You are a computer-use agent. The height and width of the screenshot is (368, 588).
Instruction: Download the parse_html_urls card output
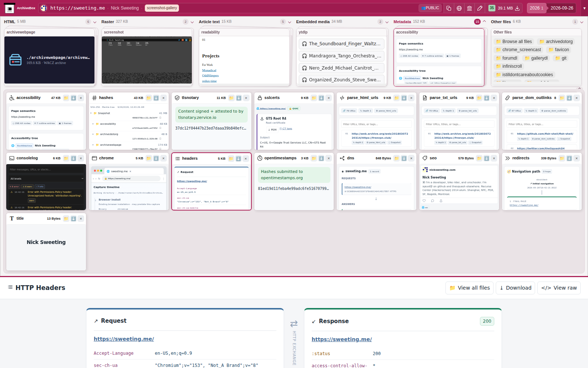coord(404,98)
